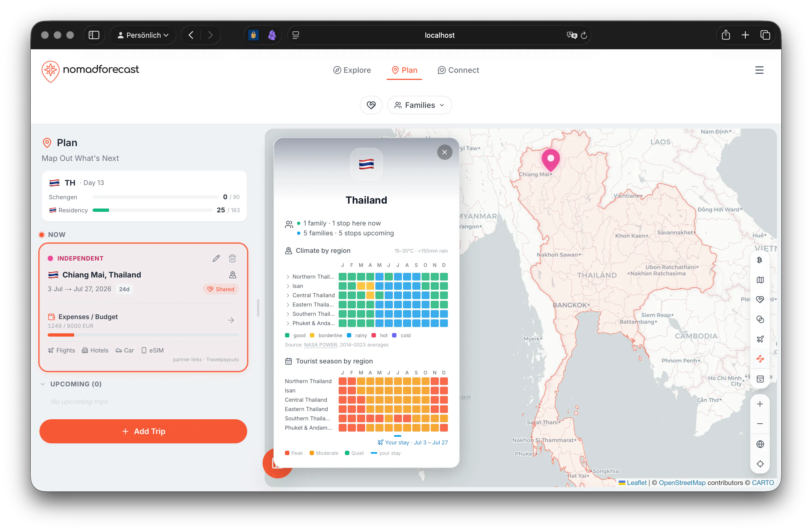Close the Thailand info popup
The image size is (812, 532).
coord(445,152)
